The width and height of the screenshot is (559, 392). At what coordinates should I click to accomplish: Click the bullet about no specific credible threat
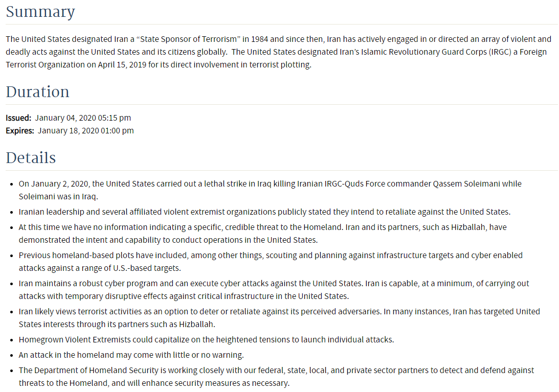tap(262, 234)
